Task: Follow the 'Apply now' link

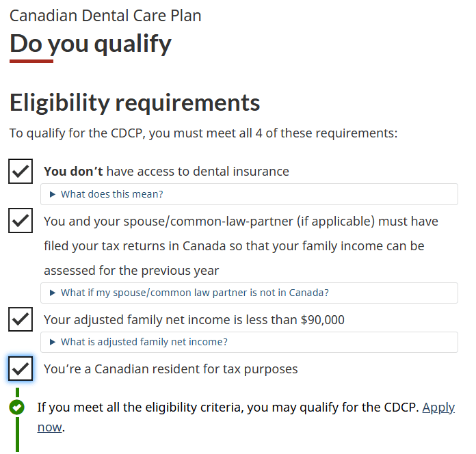Action: point(438,408)
